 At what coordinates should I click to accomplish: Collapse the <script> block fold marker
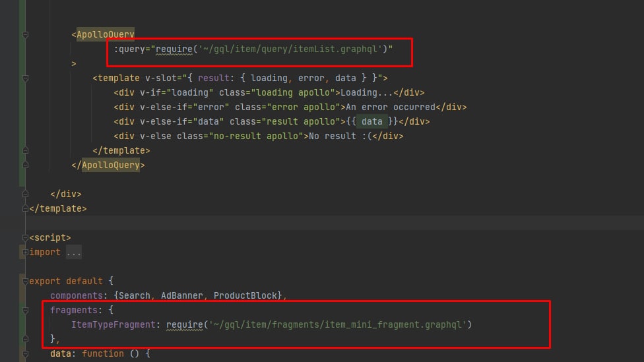(25, 237)
